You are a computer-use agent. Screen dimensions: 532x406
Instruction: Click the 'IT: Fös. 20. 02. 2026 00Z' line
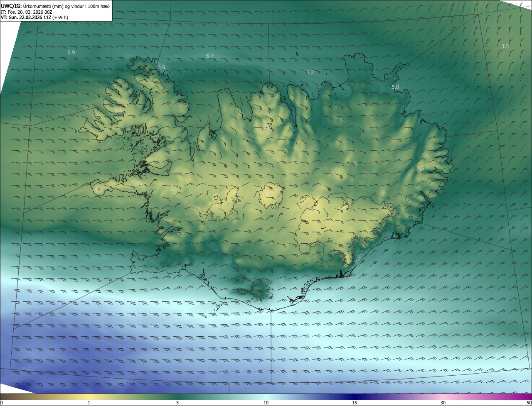pyautogui.click(x=27, y=12)
